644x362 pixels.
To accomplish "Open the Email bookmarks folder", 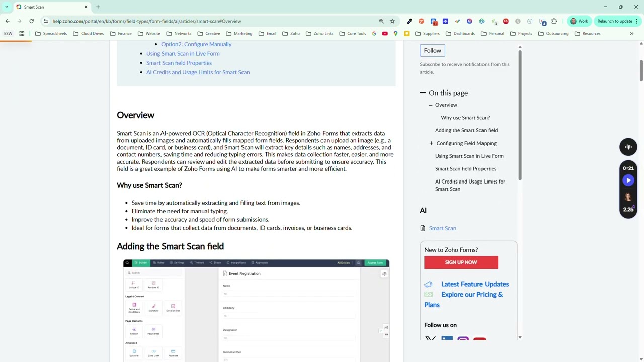I will (268, 34).
